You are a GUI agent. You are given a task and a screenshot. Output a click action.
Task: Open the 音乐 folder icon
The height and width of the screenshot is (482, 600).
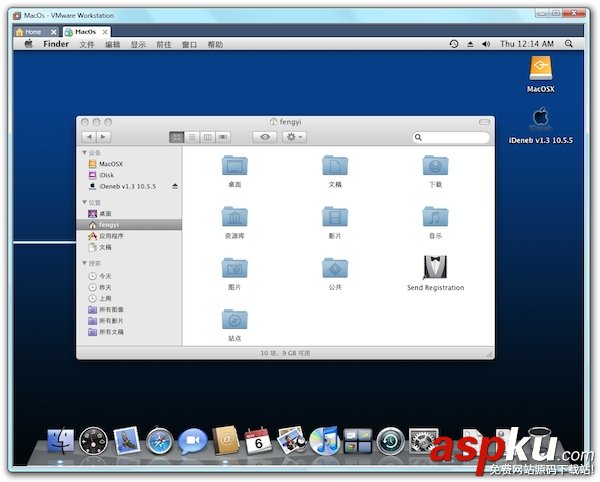click(435, 217)
